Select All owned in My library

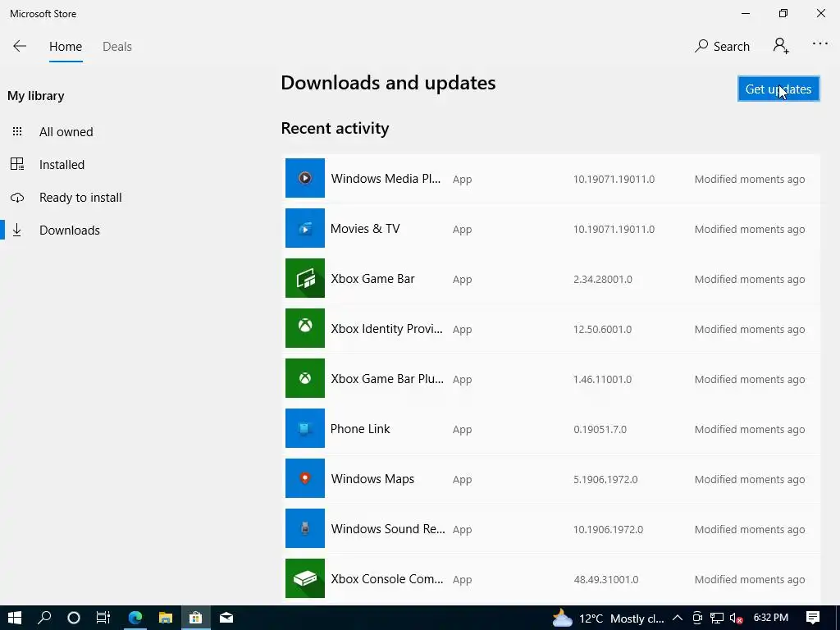(x=66, y=132)
